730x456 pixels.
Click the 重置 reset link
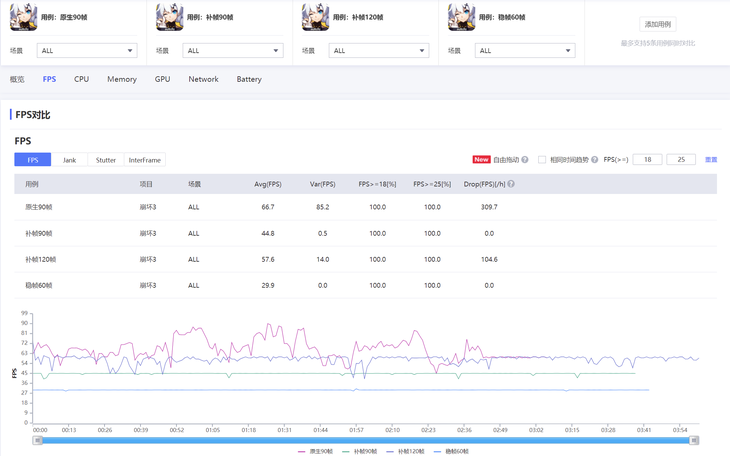pos(711,160)
